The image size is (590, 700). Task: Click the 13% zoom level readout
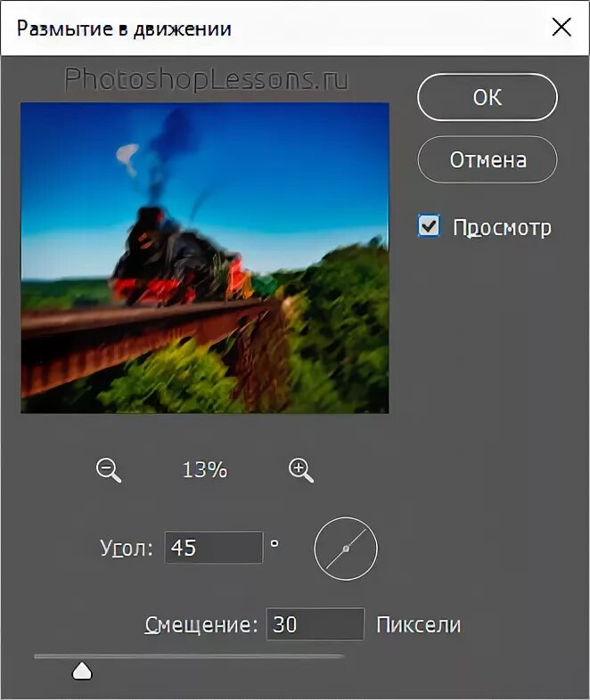point(205,470)
